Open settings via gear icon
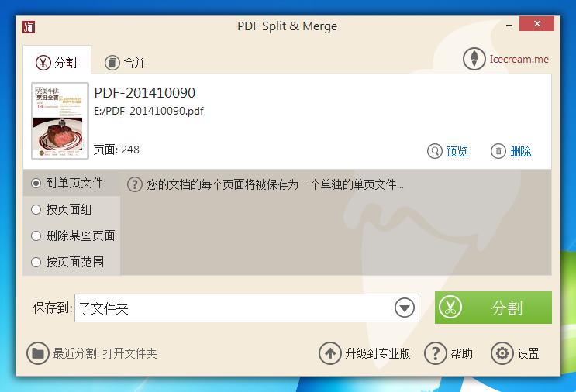Screen dimensions: 576x392 point(502,353)
